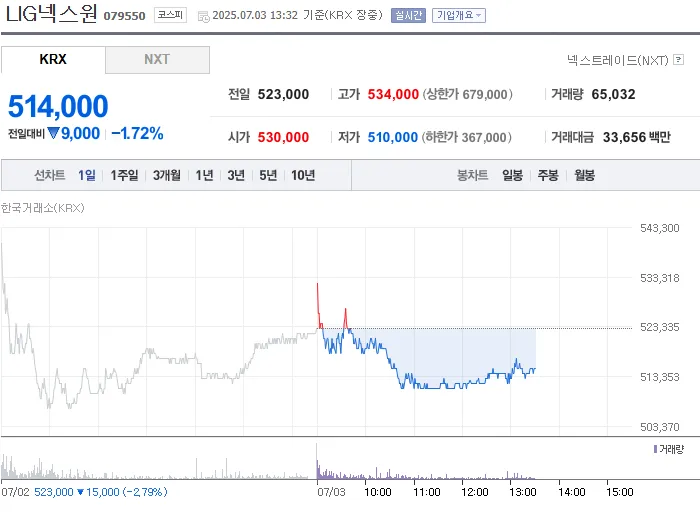The image size is (700, 515).
Task: Click the 거래량 value 65,032
Action: 613,94
